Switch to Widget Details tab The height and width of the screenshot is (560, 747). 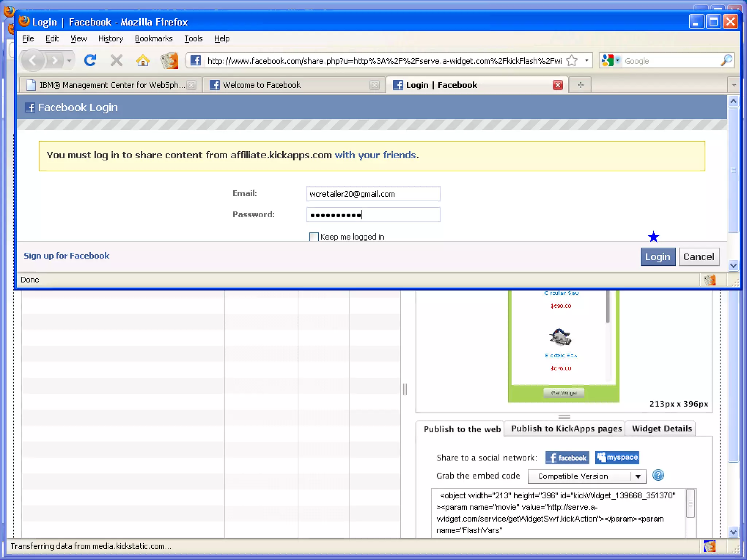coord(661,429)
